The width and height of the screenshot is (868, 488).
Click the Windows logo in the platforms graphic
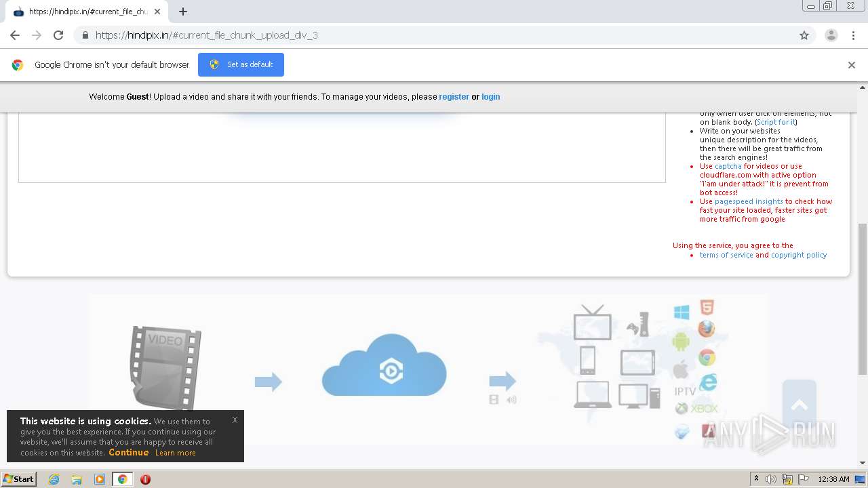pos(682,312)
